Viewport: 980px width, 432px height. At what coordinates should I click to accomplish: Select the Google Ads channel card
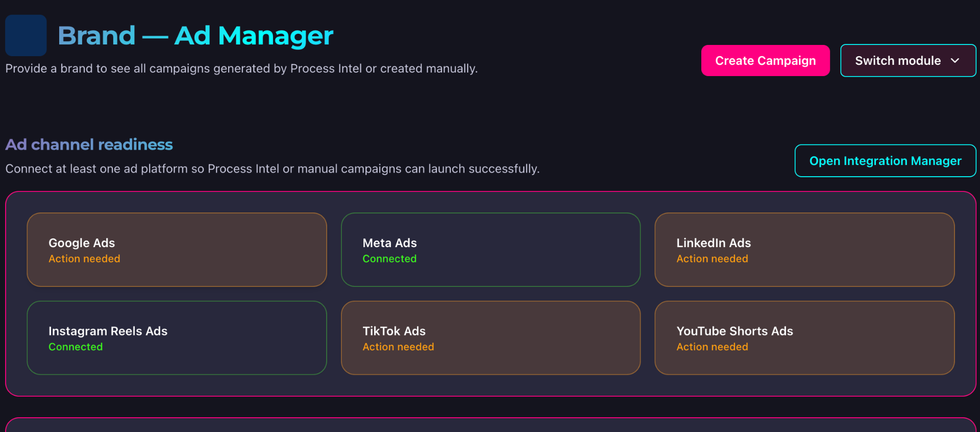point(177,250)
